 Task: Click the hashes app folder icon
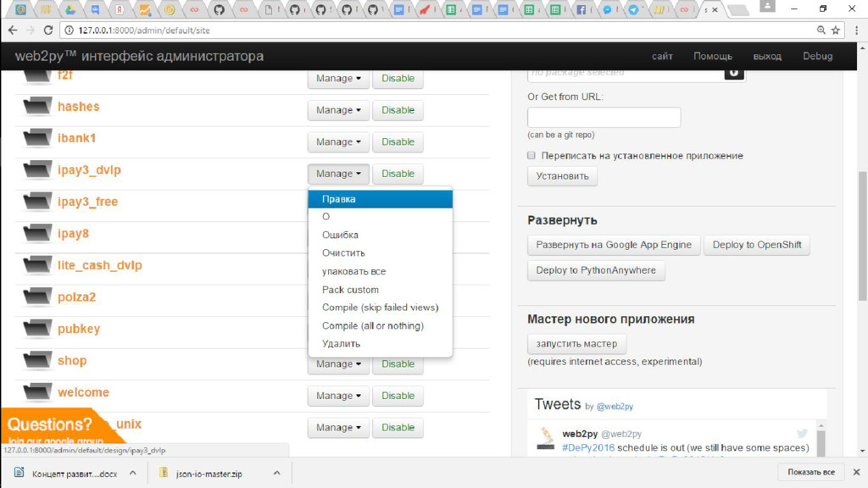tap(37, 106)
